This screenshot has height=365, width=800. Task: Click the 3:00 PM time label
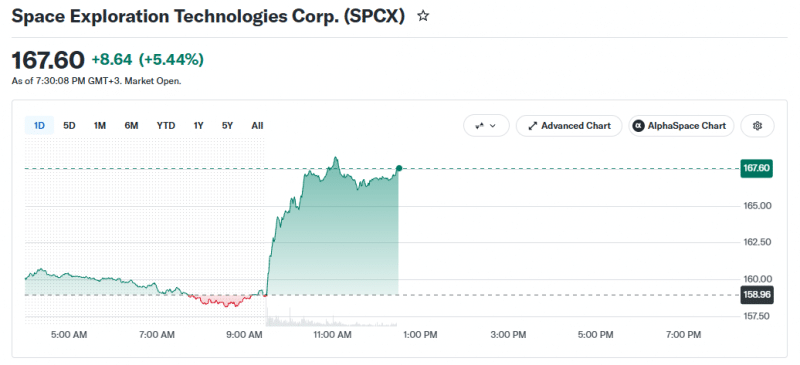[509, 335]
